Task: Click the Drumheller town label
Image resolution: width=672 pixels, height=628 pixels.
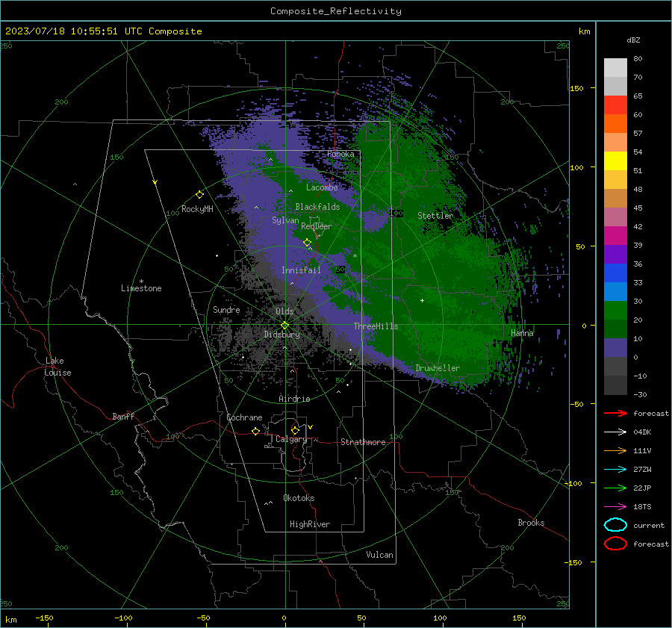Action: click(438, 368)
